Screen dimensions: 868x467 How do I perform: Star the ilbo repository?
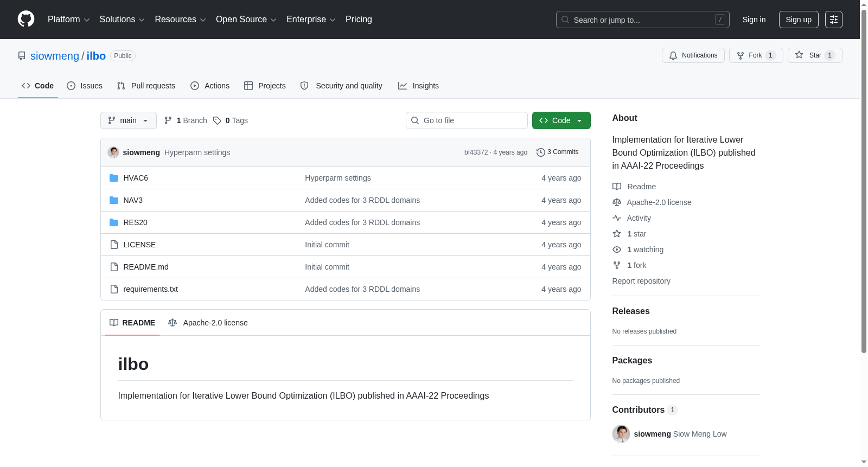pyautogui.click(x=815, y=55)
